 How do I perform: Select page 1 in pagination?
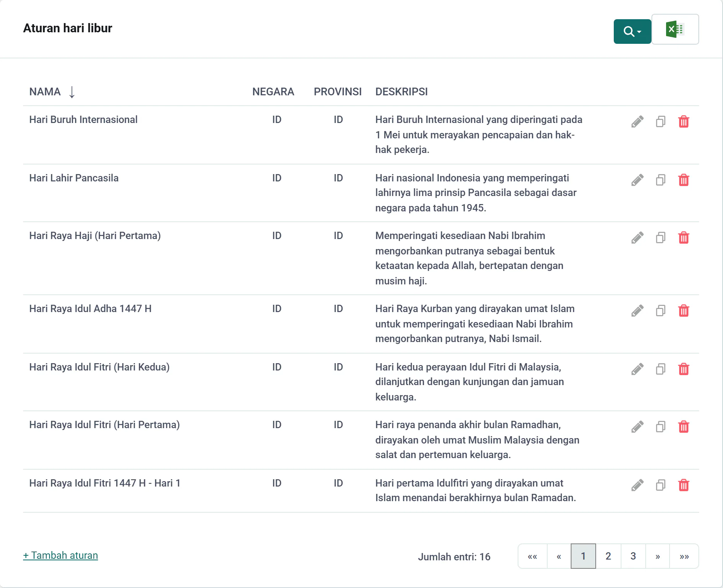click(x=583, y=556)
